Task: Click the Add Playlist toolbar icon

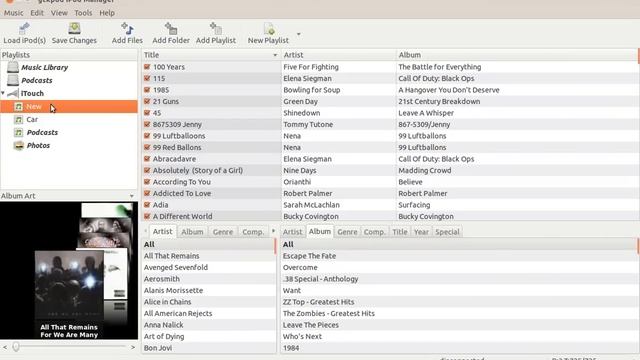Action: tap(216, 28)
